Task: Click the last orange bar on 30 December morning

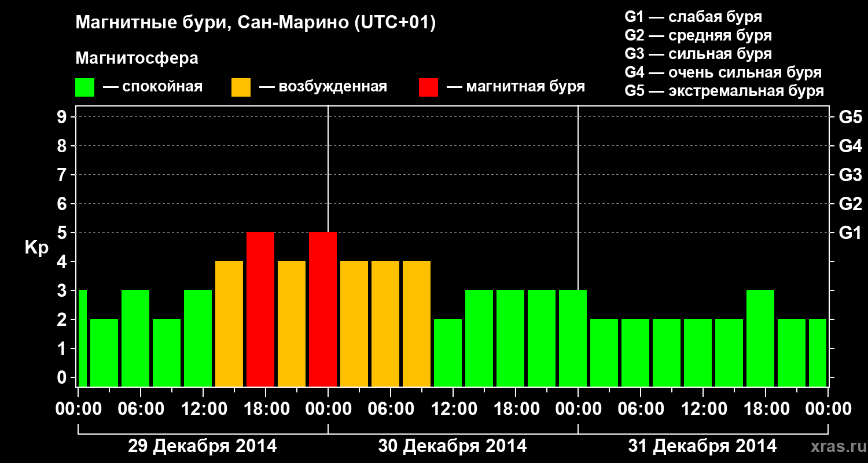Action: (417, 324)
